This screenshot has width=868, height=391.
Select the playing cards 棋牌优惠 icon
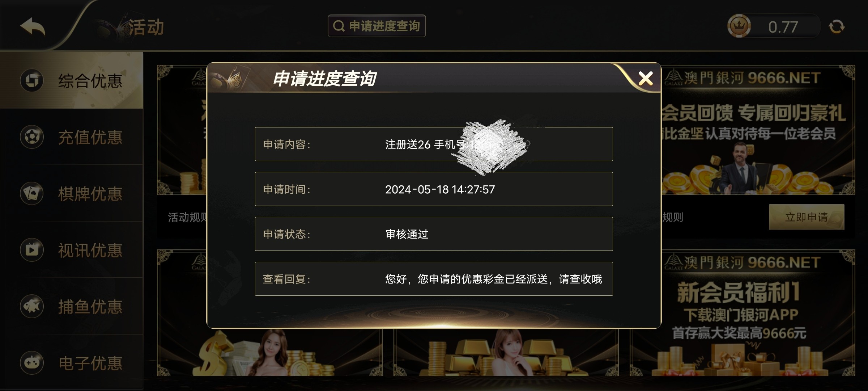[x=32, y=193]
